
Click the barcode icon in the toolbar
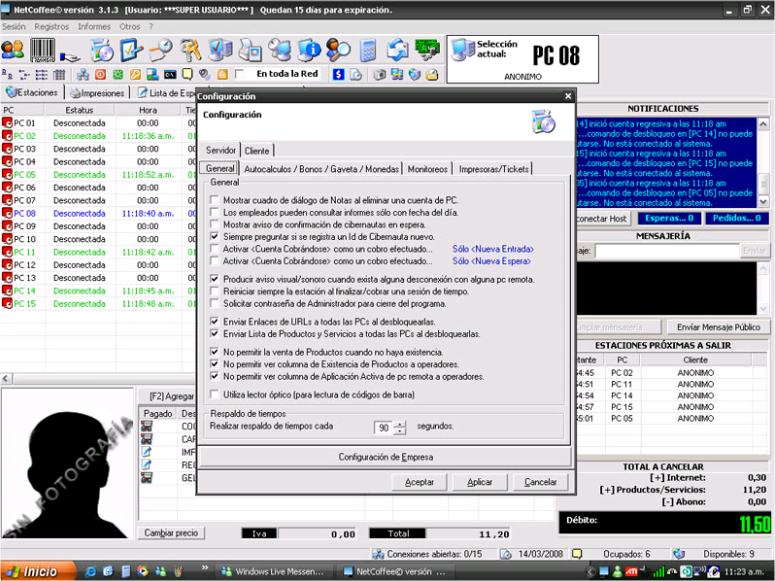coord(43,50)
